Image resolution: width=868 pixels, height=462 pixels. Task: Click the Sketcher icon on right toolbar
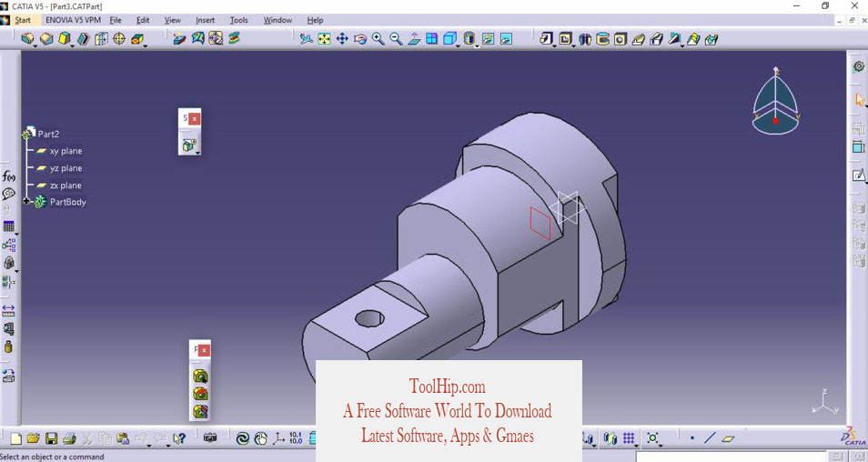(x=859, y=176)
